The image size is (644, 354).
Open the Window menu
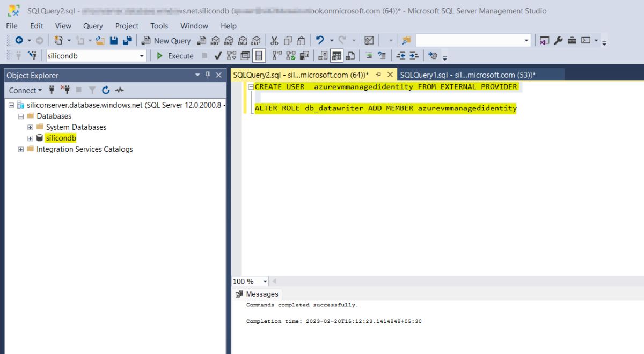pos(194,25)
